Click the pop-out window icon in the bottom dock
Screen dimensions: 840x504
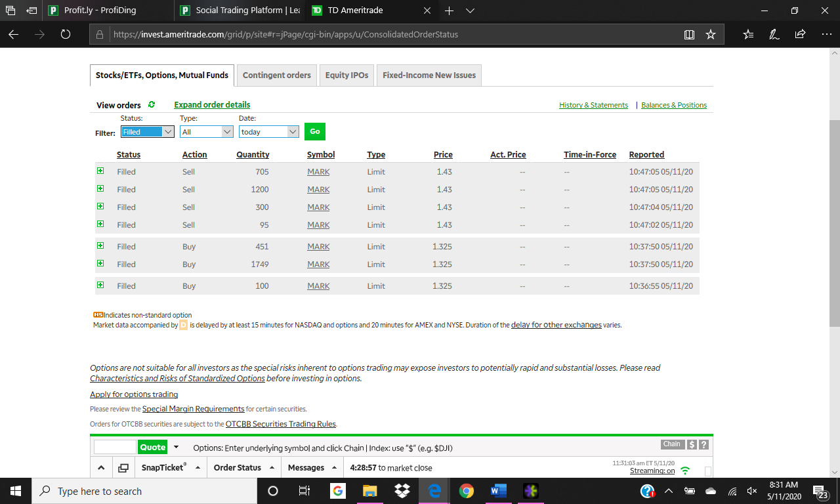(123, 468)
